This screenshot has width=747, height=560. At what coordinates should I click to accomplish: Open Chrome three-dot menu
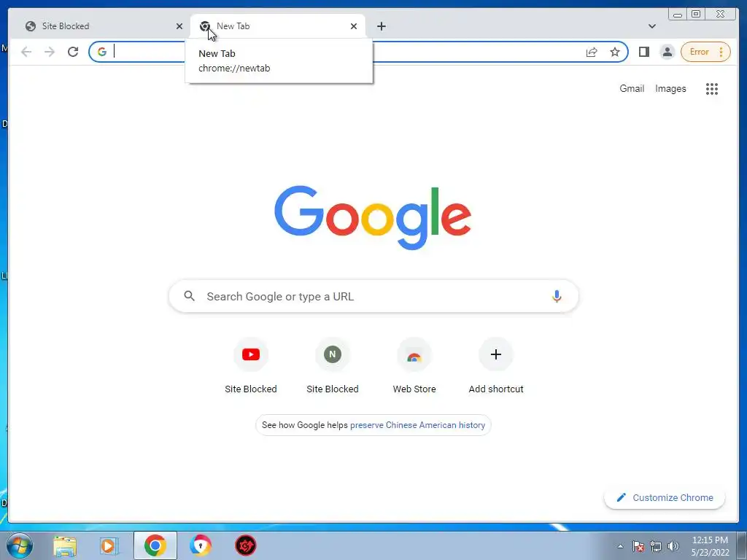[x=721, y=52]
